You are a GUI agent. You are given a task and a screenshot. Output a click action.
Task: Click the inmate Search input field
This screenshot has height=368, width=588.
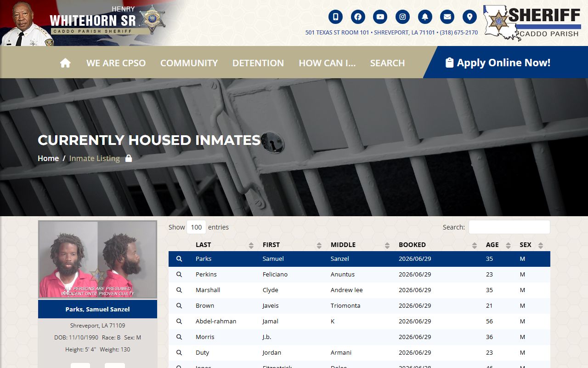click(x=509, y=227)
